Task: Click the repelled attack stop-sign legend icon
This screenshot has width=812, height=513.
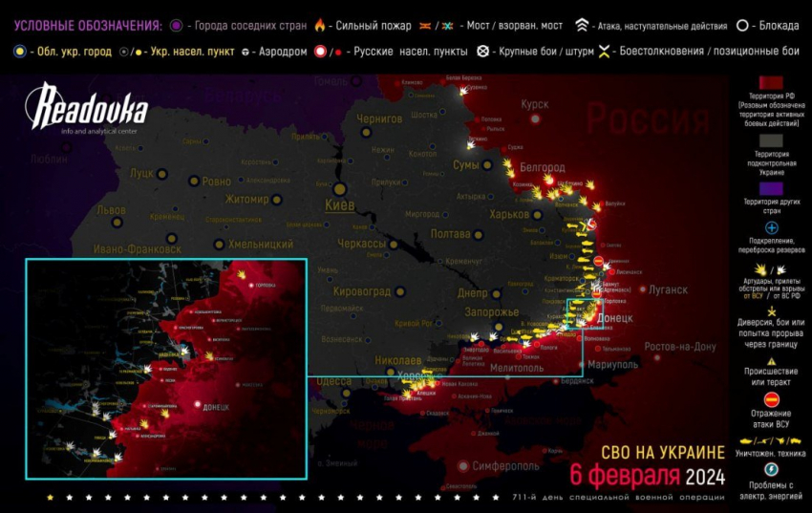Action: [x=772, y=399]
